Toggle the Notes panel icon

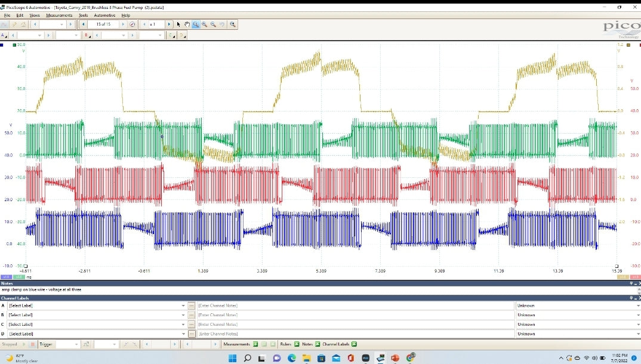tap(318, 344)
